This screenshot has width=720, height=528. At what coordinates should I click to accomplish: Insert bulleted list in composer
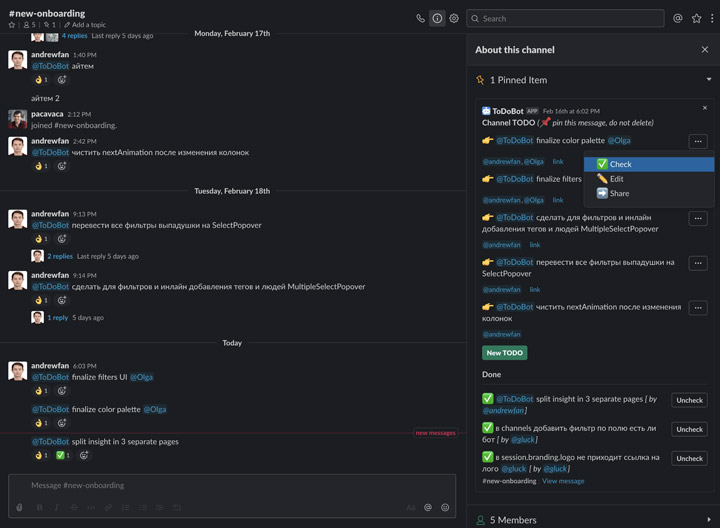coord(143,507)
